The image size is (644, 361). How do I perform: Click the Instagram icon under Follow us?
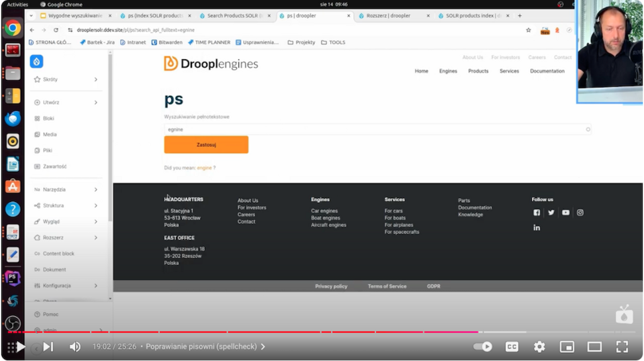click(580, 213)
